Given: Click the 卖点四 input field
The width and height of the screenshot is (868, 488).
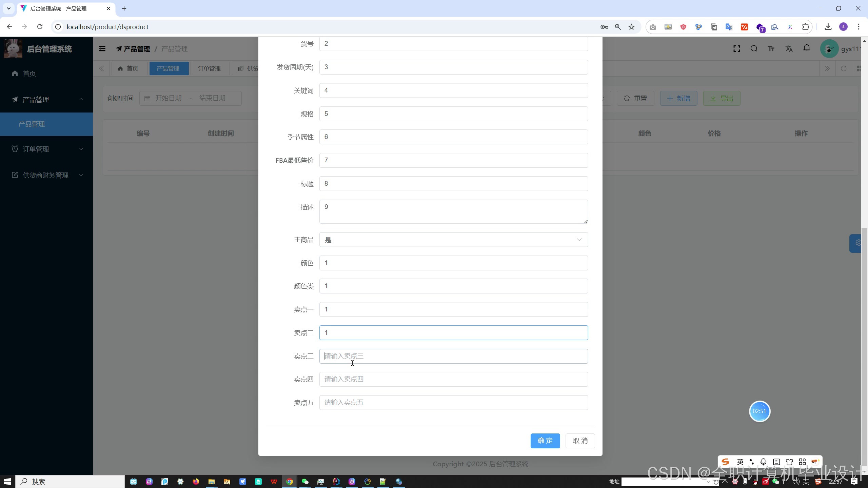Looking at the screenshot, I should pyautogui.click(x=453, y=379).
